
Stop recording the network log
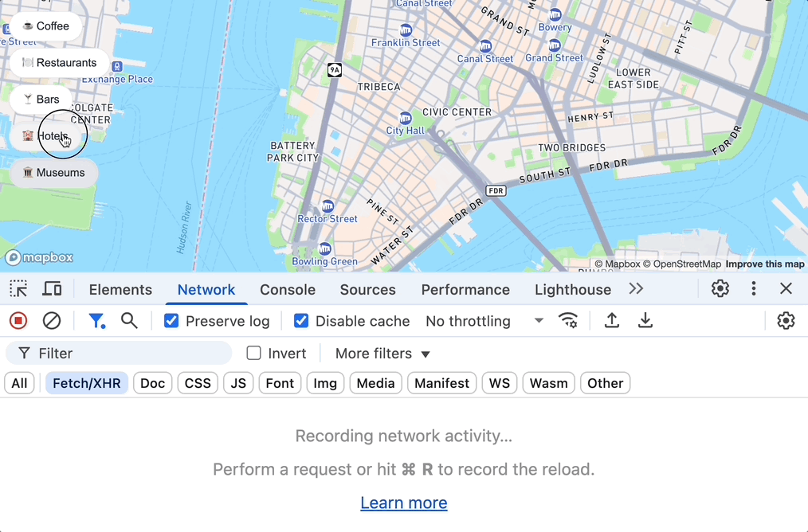click(x=18, y=321)
